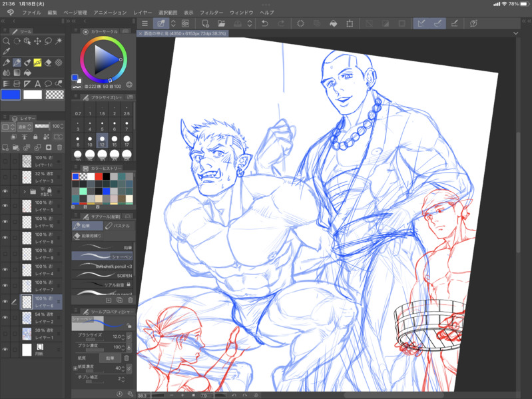Viewport: 532px width, 399px height.
Task: Open the hamburger menu in command bar
Action: [x=145, y=23]
